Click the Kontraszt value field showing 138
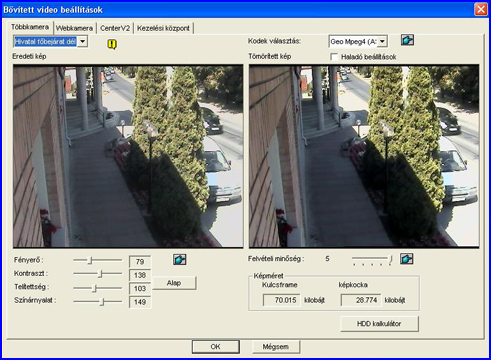This screenshot has height=360, width=491. pos(140,275)
